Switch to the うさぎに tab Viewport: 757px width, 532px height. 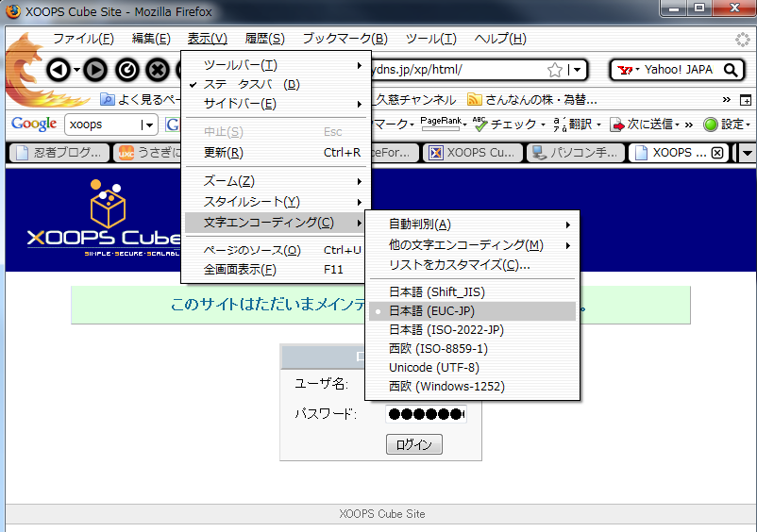(148, 153)
